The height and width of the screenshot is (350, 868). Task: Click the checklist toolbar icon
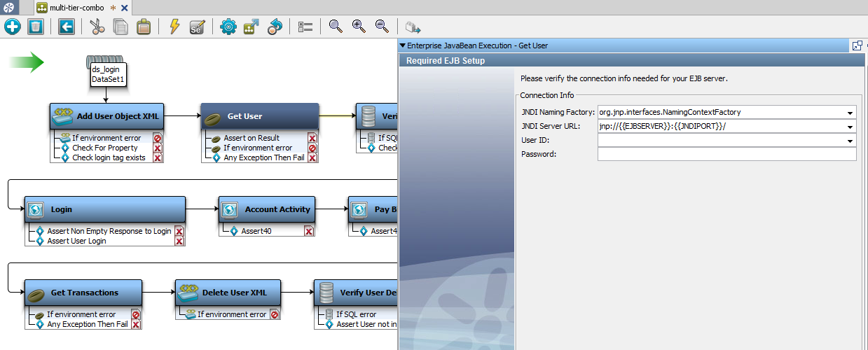tap(305, 27)
